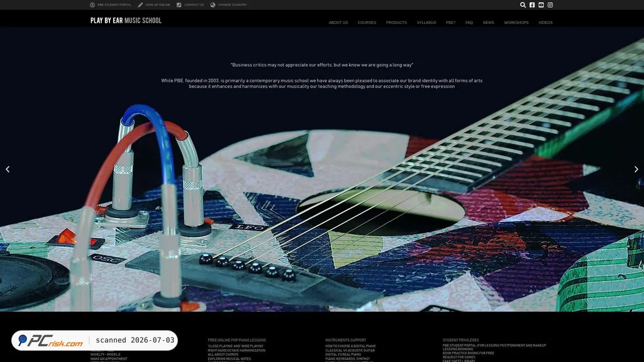
Task: Open Digital vs Real Piano link
Action: click(x=343, y=354)
